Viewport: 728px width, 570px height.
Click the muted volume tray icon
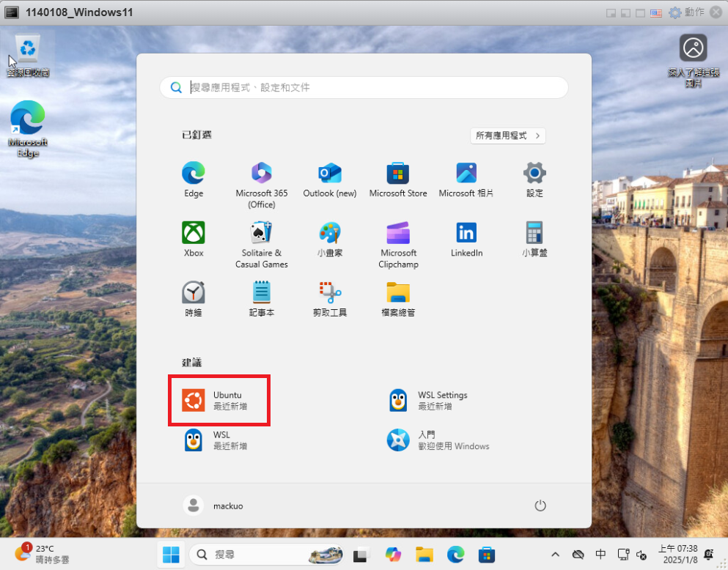[641, 555]
